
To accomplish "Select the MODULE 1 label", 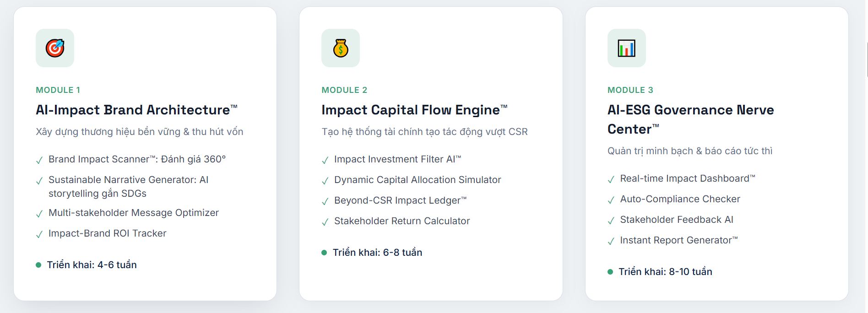I will [x=58, y=90].
